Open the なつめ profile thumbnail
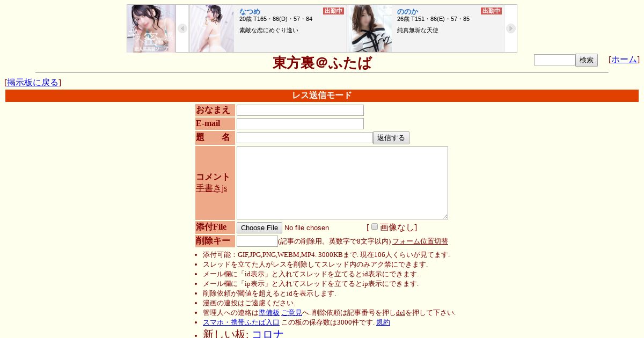644x338 pixels. point(212,28)
